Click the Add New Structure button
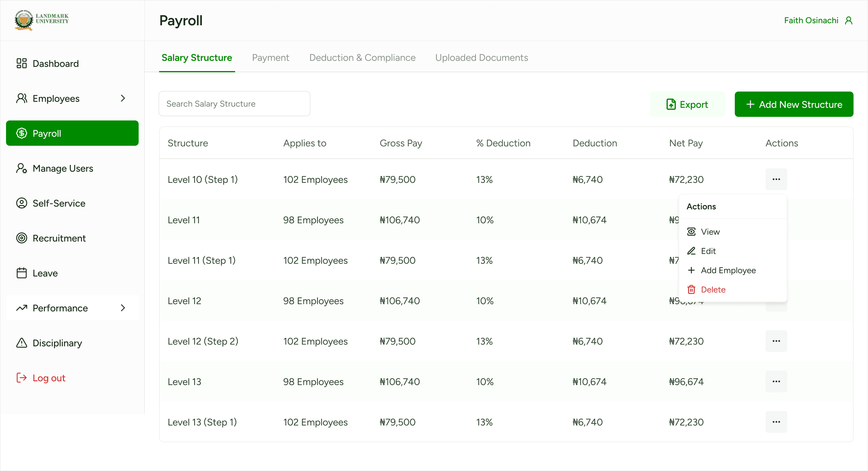The image size is (868, 471). click(x=794, y=104)
